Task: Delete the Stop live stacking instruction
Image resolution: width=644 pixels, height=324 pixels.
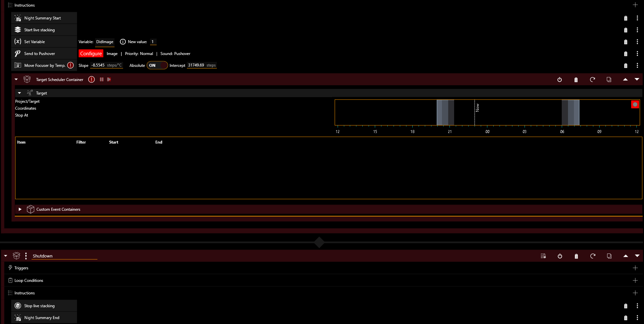Action: coord(626,306)
